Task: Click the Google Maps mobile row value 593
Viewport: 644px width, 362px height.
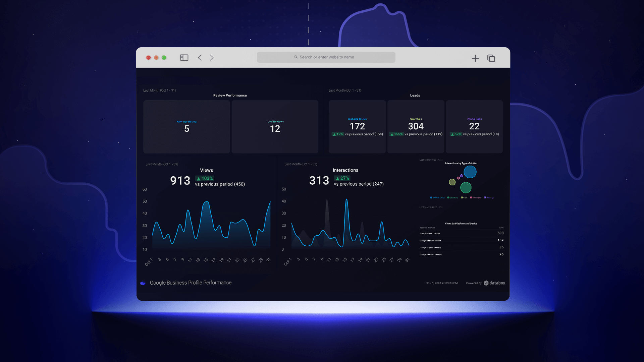Action: pos(500,233)
